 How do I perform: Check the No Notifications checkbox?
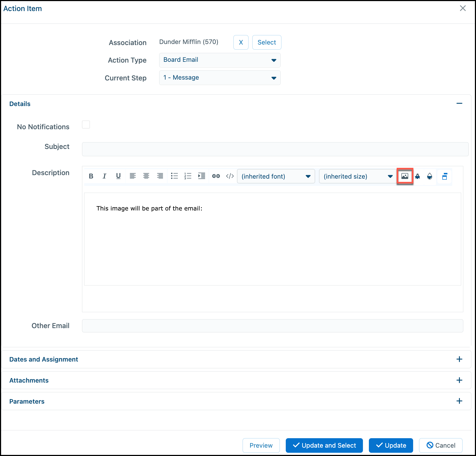(86, 125)
